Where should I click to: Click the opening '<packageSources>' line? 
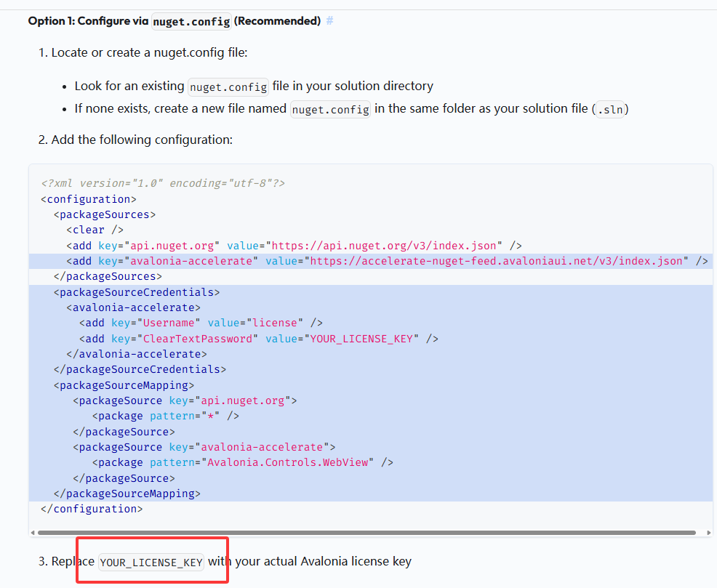click(105, 214)
